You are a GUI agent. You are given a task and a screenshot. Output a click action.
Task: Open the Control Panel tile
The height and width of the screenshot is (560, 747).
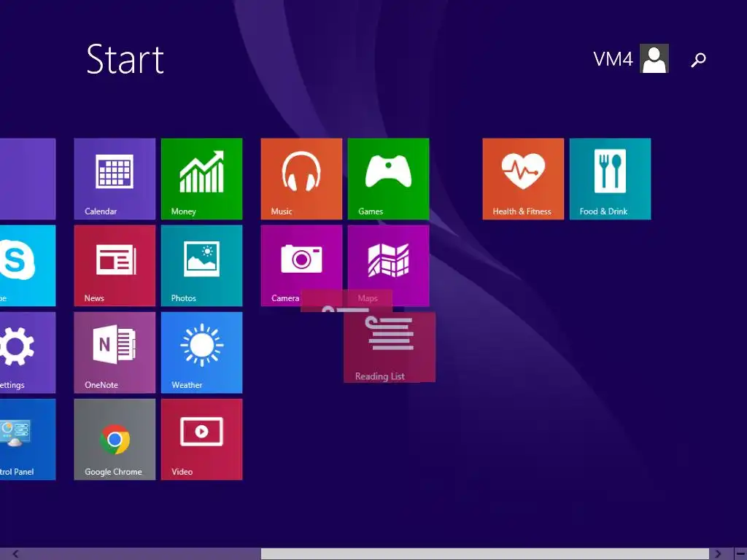28,440
